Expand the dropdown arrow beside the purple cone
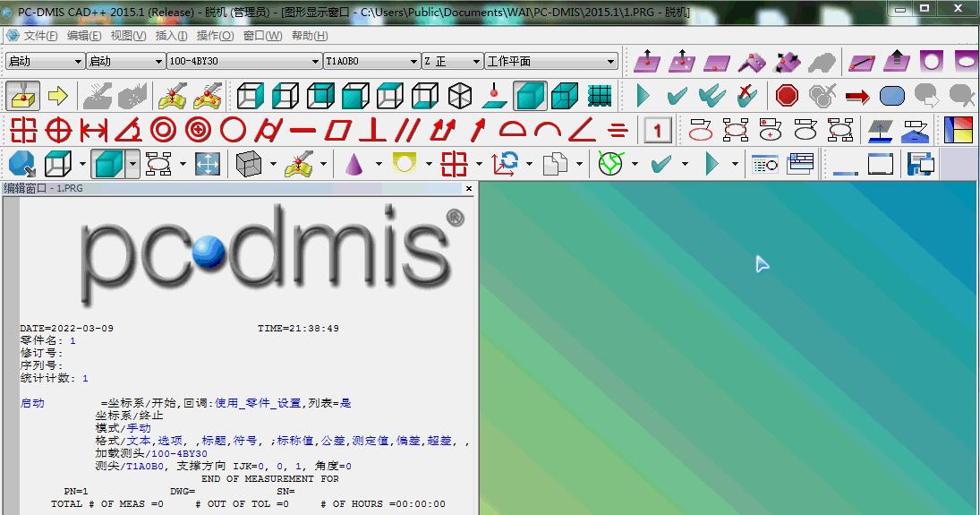This screenshot has width=980, height=515. point(378,164)
